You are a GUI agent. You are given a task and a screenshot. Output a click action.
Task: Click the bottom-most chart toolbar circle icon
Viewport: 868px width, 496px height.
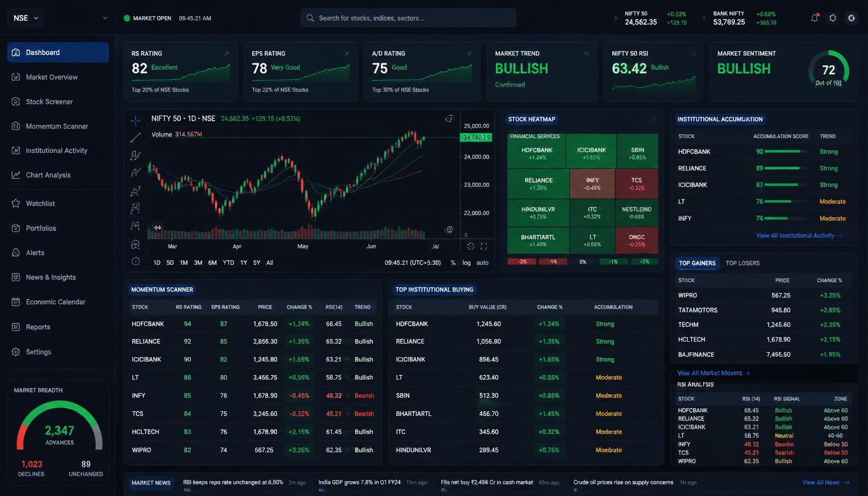(x=135, y=261)
